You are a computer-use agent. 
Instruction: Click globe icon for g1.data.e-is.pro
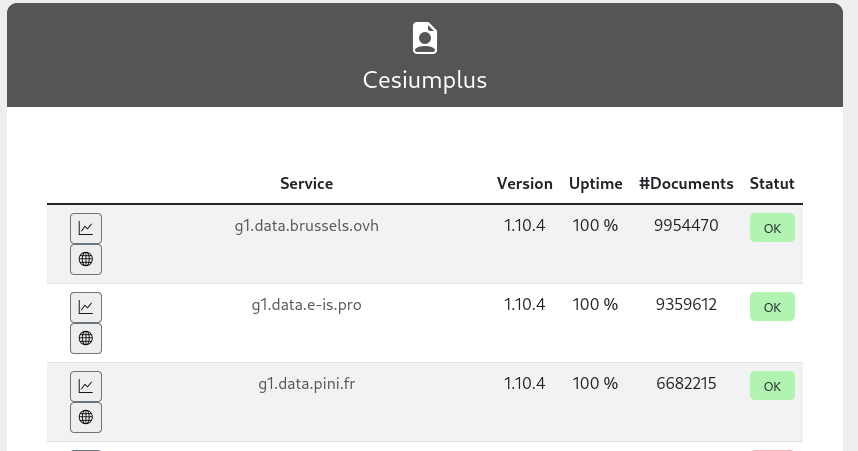click(86, 338)
